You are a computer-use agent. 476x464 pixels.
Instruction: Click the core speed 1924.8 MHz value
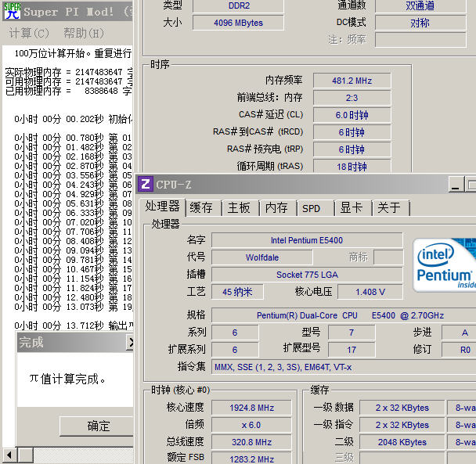(x=251, y=408)
